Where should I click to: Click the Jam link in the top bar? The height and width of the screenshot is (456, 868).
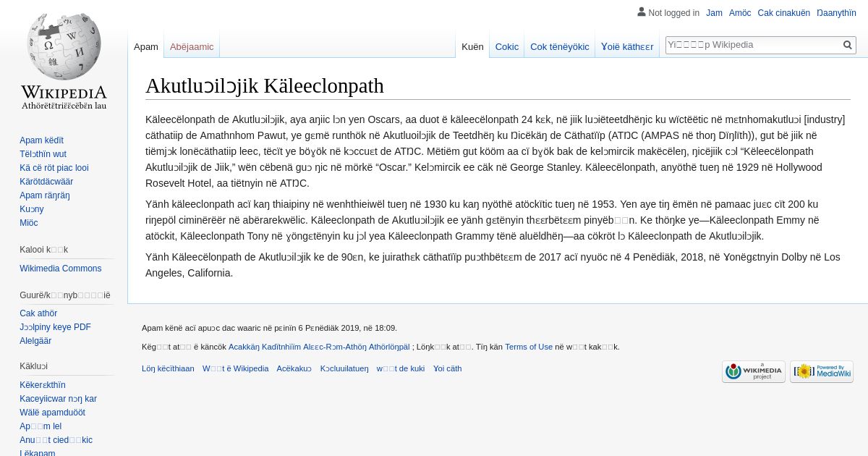point(714,13)
